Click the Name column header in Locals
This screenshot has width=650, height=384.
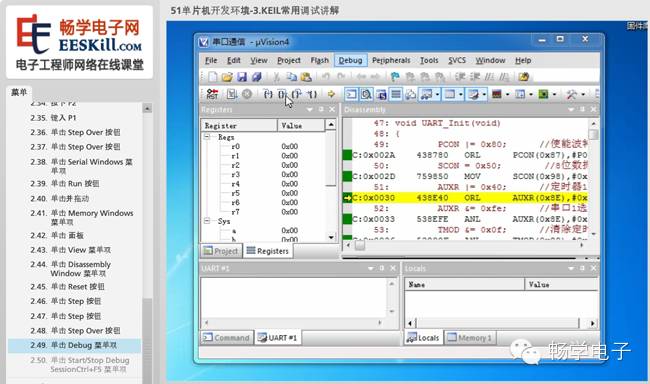464,284
